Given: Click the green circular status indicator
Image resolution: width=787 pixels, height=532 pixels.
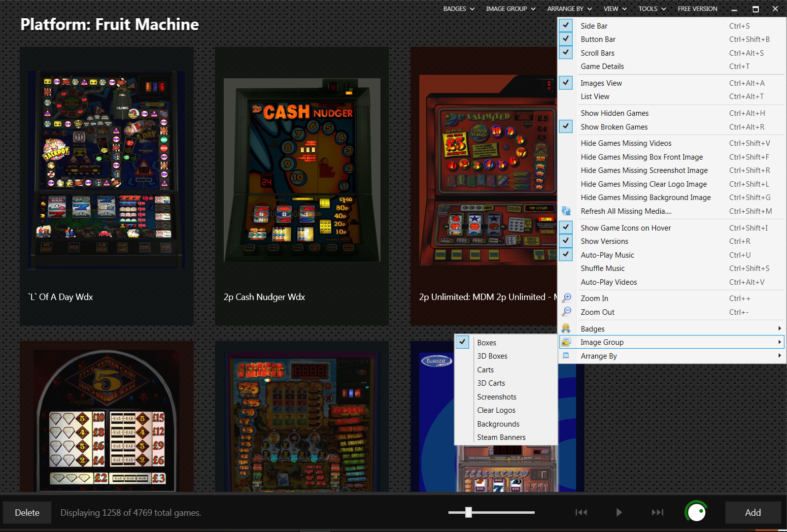Looking at the screenshot, I should 696,512.
